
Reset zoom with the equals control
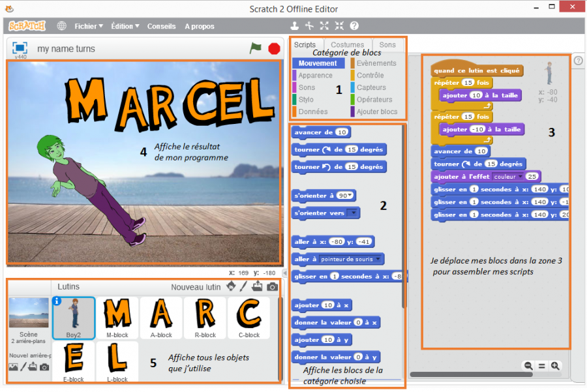pyautogui.click(x=541, y=365)
